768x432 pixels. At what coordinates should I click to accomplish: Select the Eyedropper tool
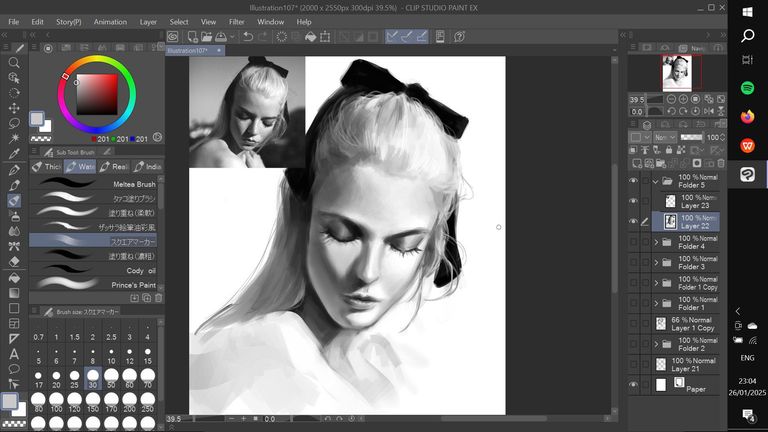tap(14, 154)
